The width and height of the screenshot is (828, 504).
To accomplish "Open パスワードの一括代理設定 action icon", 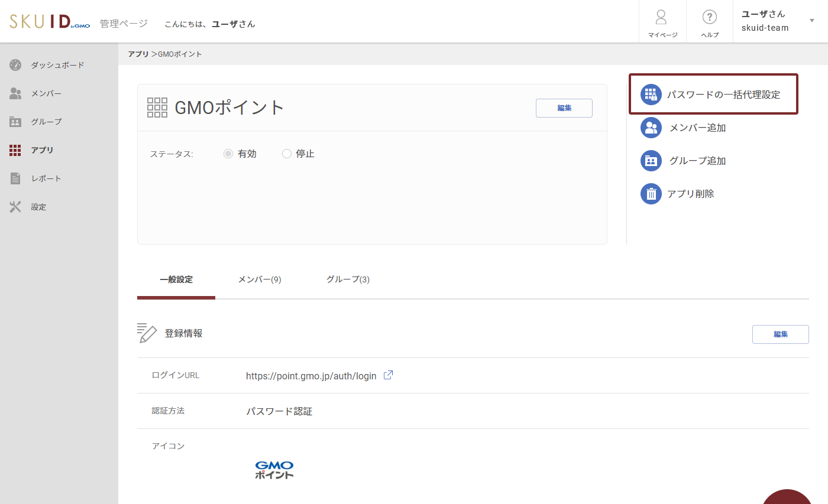I will point(651,94).
